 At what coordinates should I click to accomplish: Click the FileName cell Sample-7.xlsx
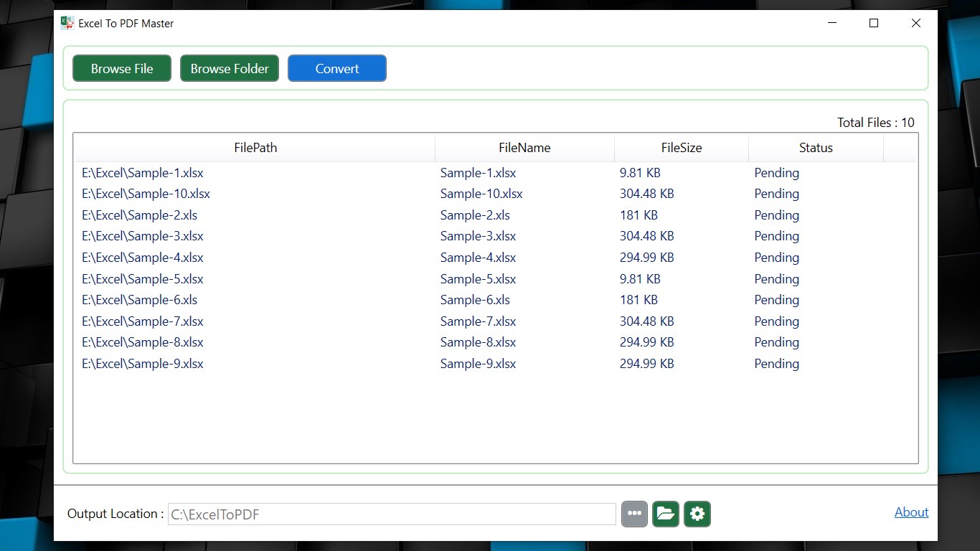click(478, 321)
